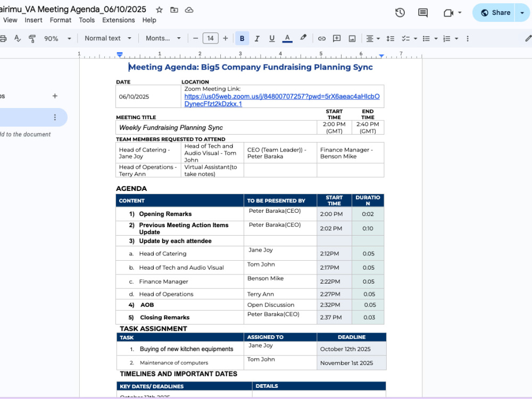
Task: View cloud save status icon
Action: (x=189, y=10)
